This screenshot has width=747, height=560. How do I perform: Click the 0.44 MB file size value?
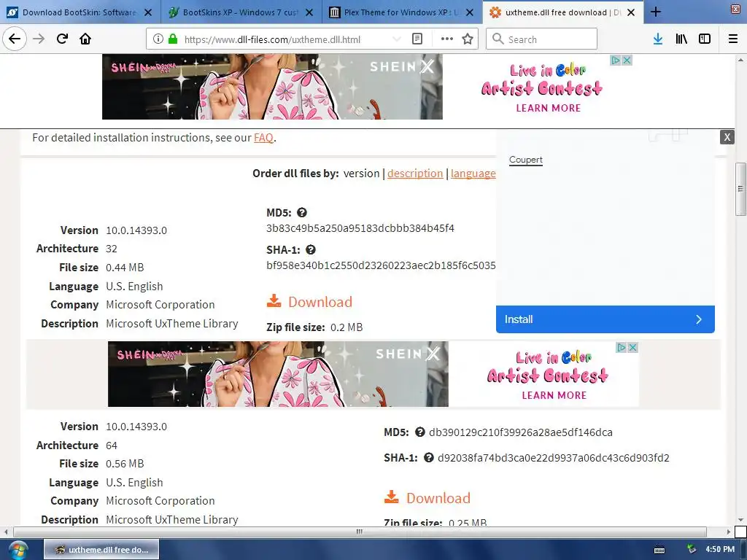125,268
